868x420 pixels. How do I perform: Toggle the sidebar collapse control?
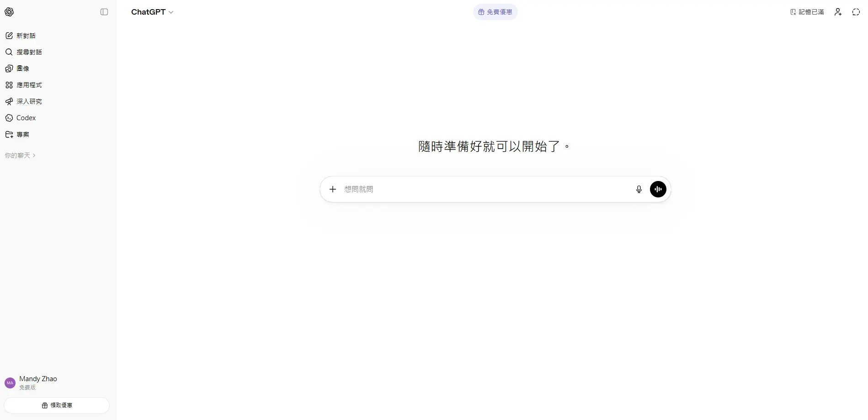[104, 12]
